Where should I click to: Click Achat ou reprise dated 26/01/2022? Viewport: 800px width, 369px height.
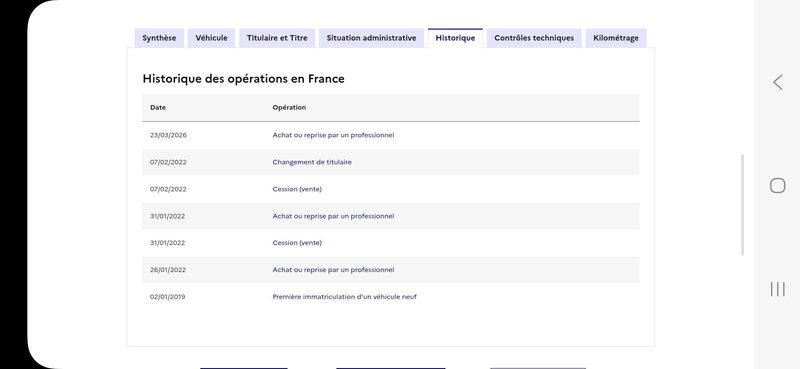pyautogui.click(x=333, y=270)
